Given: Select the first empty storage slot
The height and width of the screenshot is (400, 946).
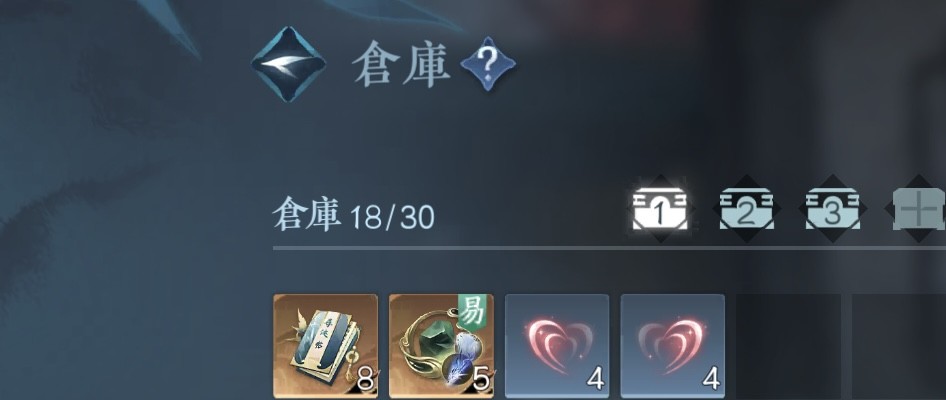Looking at the screenshot, I should click(x=789, y=346).
